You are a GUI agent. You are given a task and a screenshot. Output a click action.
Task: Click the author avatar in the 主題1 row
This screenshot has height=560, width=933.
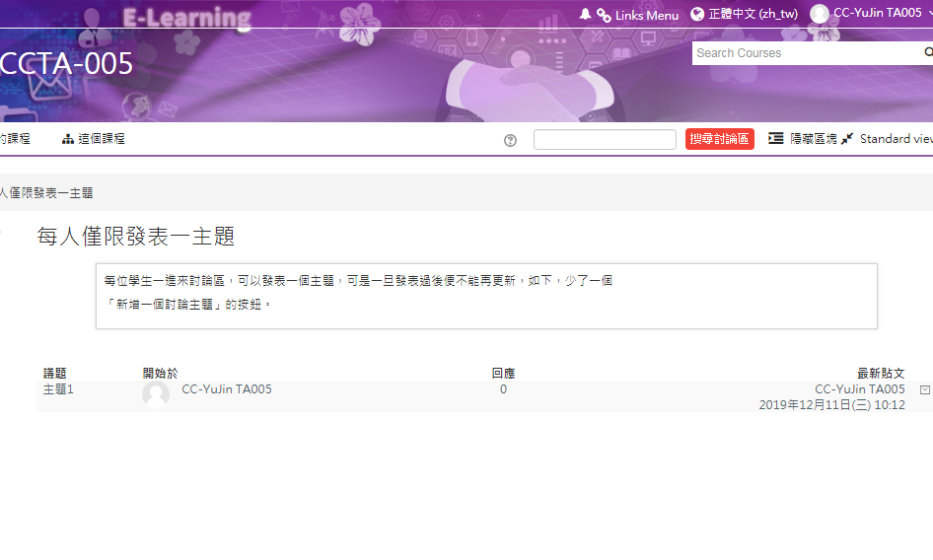156,395
